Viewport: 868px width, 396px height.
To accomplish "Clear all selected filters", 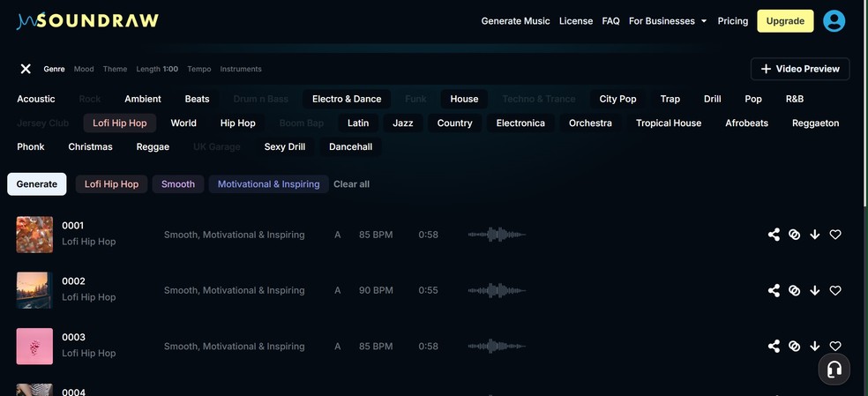I will tap(351, 183).
